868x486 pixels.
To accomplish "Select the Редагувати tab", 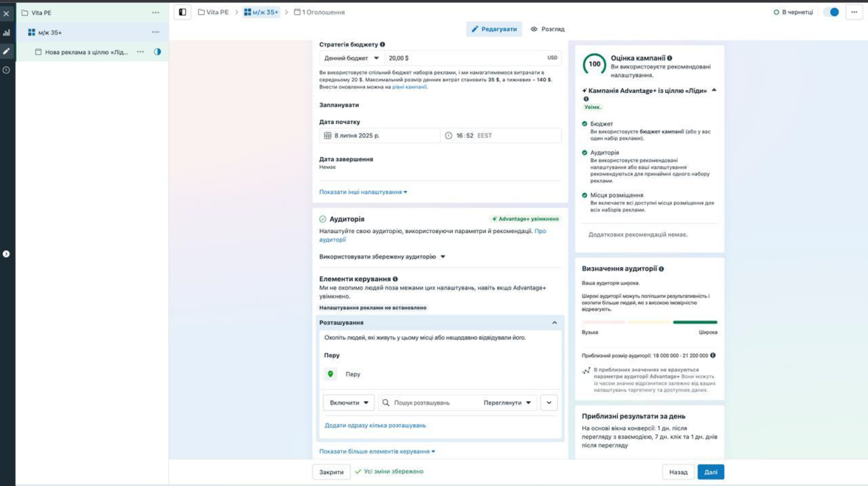I will 494,29.
